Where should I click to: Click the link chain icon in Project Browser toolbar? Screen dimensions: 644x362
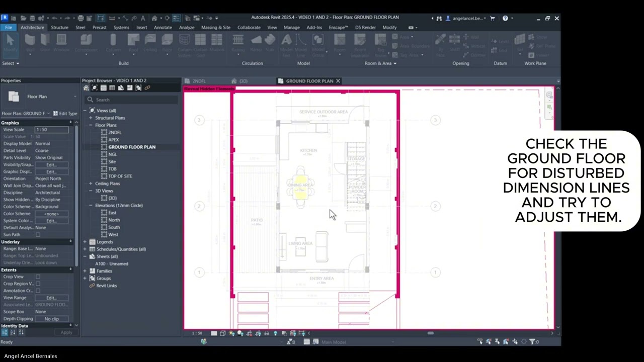tap(147, 88)
